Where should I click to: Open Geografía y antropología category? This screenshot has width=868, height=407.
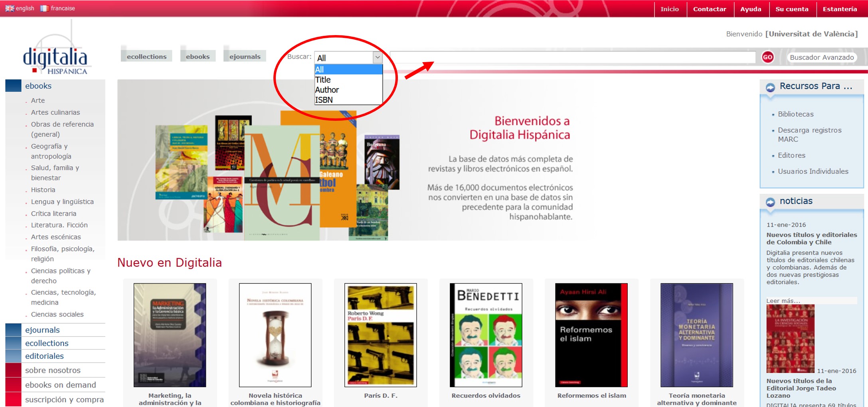tap(51, 151)
